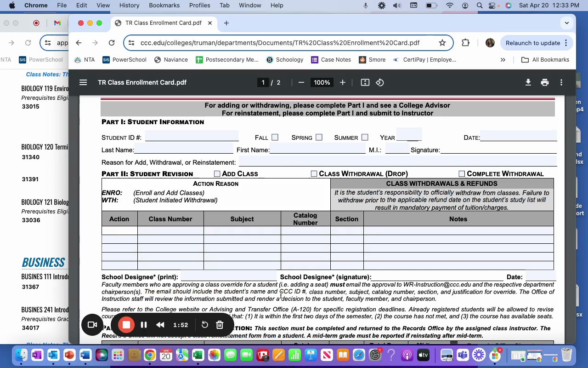Open the Chrome profile avatar
Viewport: 588px width, 368px height.
pos(490,43)
